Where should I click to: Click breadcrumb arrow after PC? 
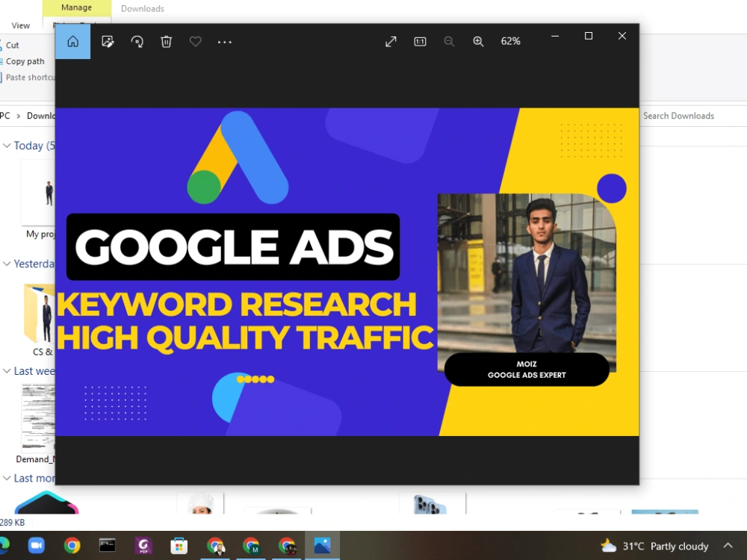(18, 116)
